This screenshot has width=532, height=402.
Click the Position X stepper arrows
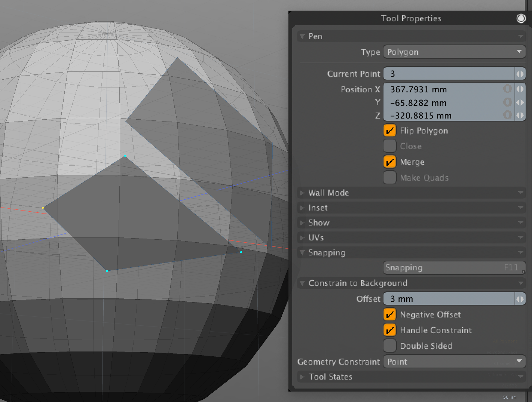(x=520, y=89)
